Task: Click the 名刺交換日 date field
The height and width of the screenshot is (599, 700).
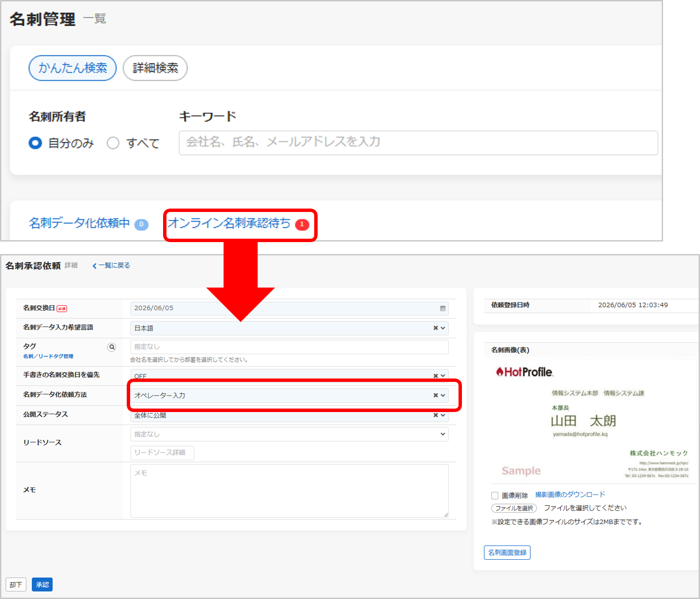Action: click(289, 308)
